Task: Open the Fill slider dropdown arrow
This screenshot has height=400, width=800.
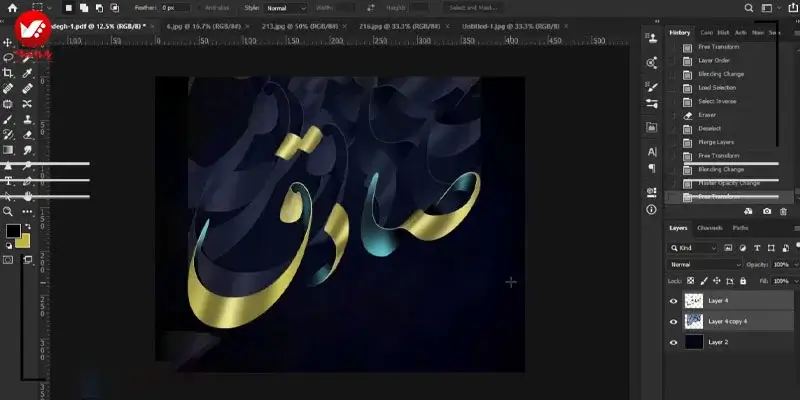Action: 796,281
